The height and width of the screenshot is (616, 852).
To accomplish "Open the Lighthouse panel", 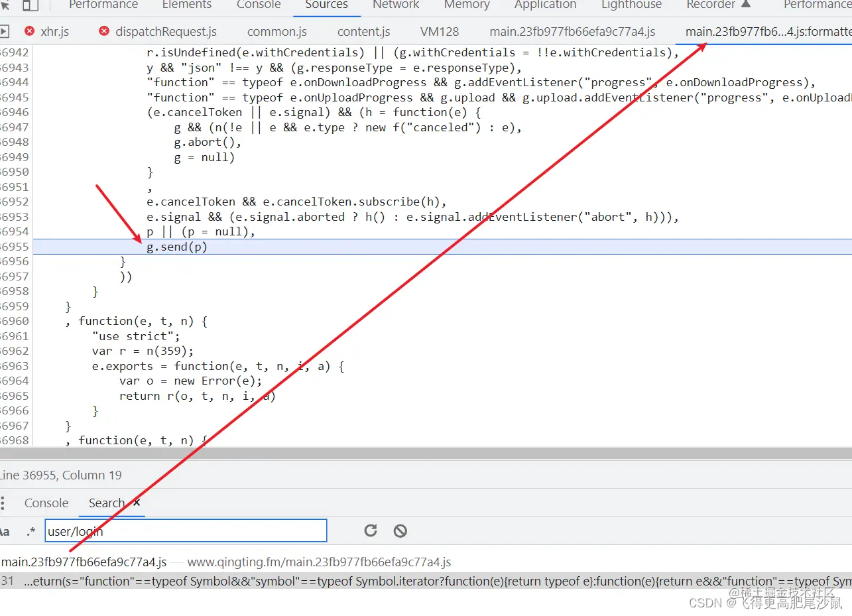I will point(632,5).
